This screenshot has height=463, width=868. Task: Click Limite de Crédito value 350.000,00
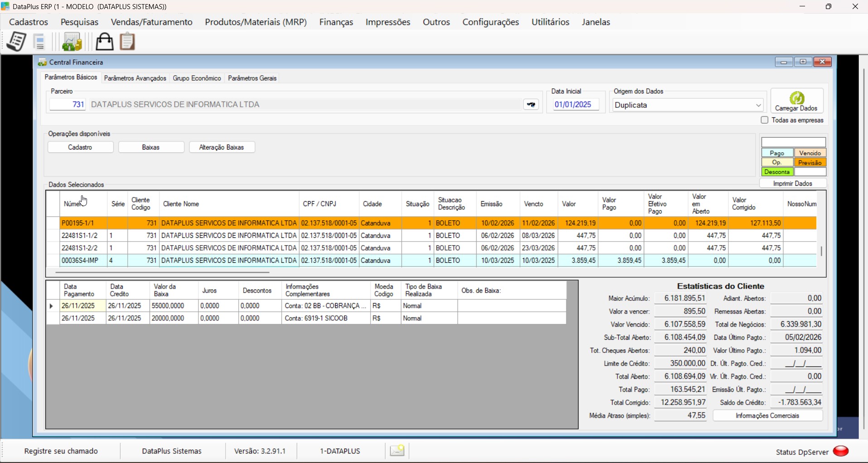[x=681, y=363]
